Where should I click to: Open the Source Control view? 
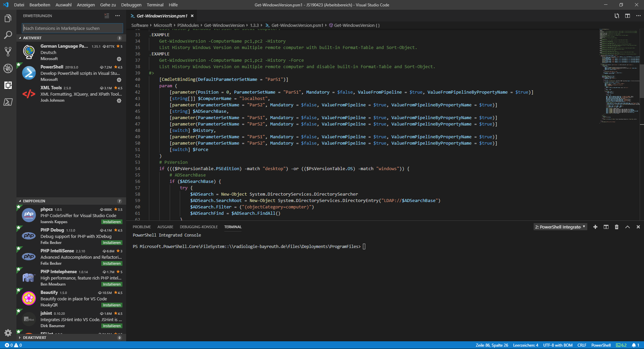[x=8, y=52]
